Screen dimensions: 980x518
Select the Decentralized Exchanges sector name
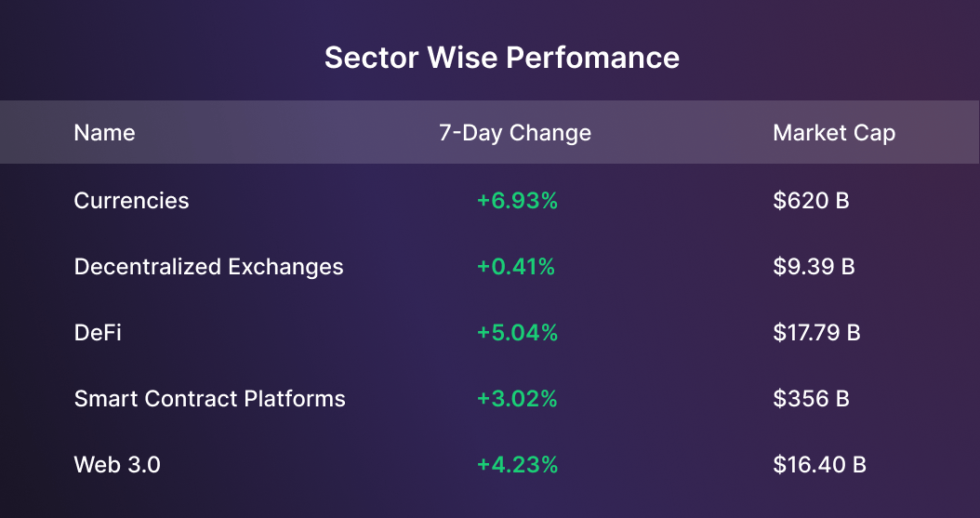(208, 267)
